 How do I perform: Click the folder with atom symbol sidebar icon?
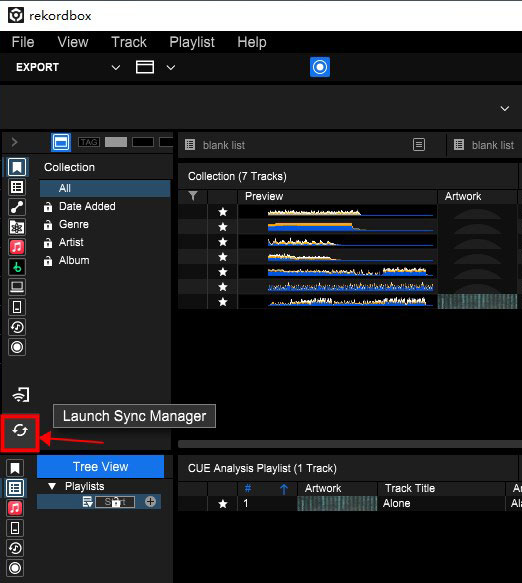[17, 227]
